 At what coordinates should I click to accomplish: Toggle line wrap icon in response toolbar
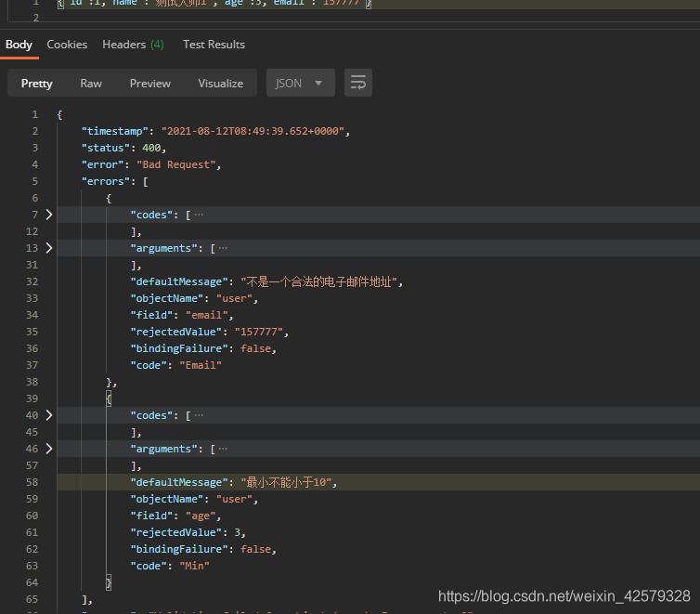click(358, 83)
